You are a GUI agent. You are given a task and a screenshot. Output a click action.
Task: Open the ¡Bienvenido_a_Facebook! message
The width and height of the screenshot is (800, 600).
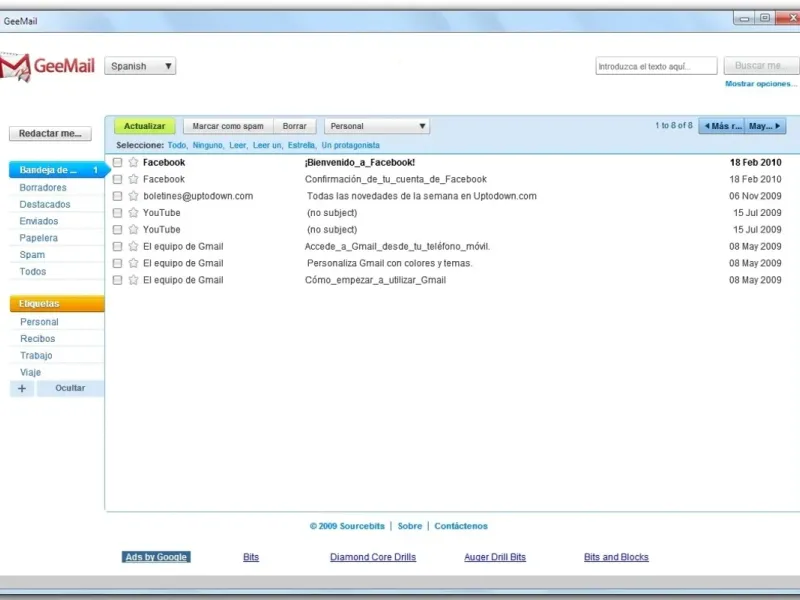pyautogui.click(x=360, y=162)
